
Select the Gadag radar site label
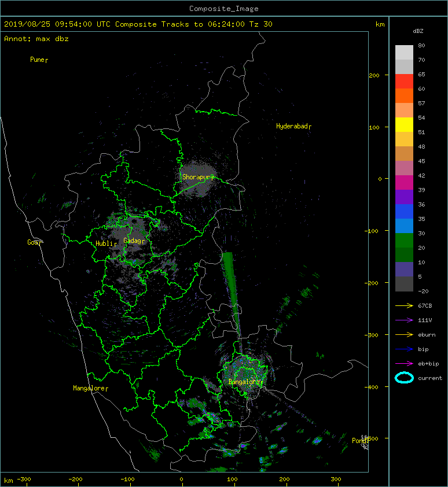point(134,241)
